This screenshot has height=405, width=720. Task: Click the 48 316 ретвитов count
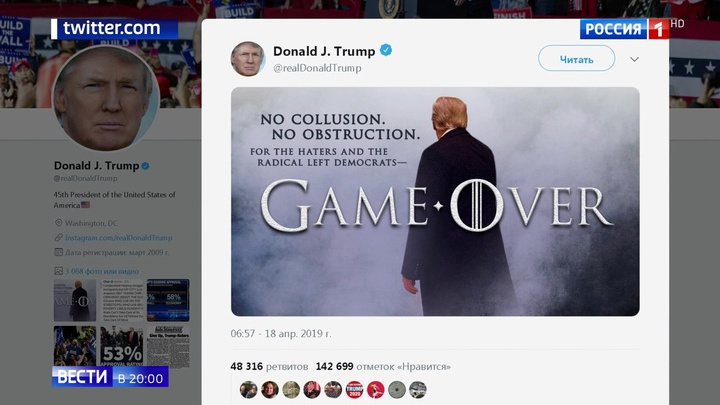269,366
